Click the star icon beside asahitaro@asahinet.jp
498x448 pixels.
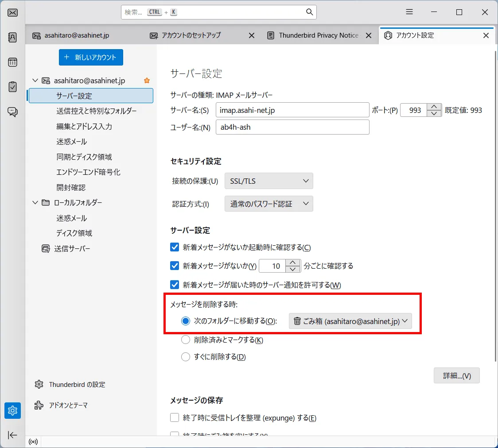(x=146, y=80)
